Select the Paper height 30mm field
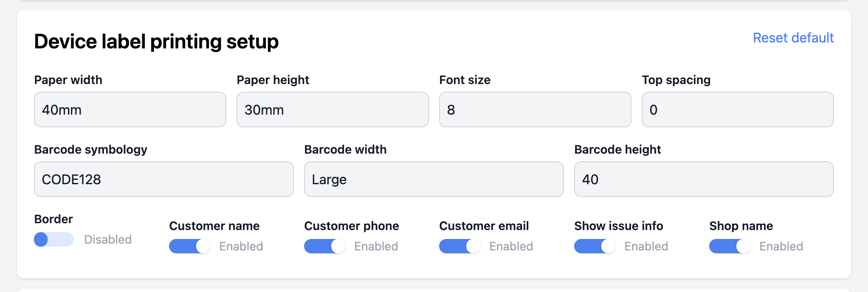 (333, 109)
